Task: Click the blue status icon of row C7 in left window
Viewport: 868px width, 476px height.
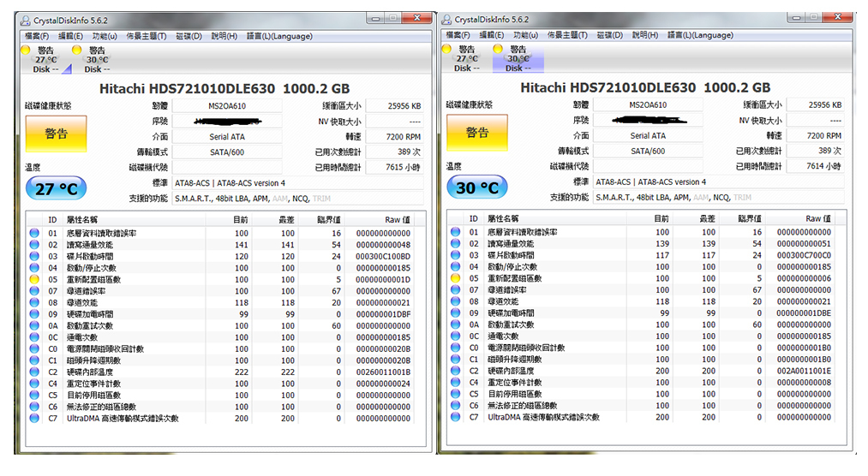Action: [34, 419]
